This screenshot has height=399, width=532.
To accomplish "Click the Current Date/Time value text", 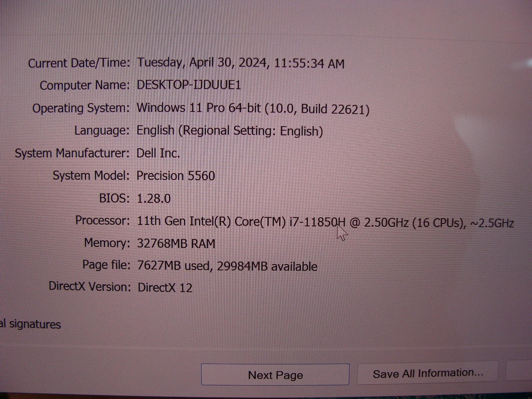I will pos(240,63).
